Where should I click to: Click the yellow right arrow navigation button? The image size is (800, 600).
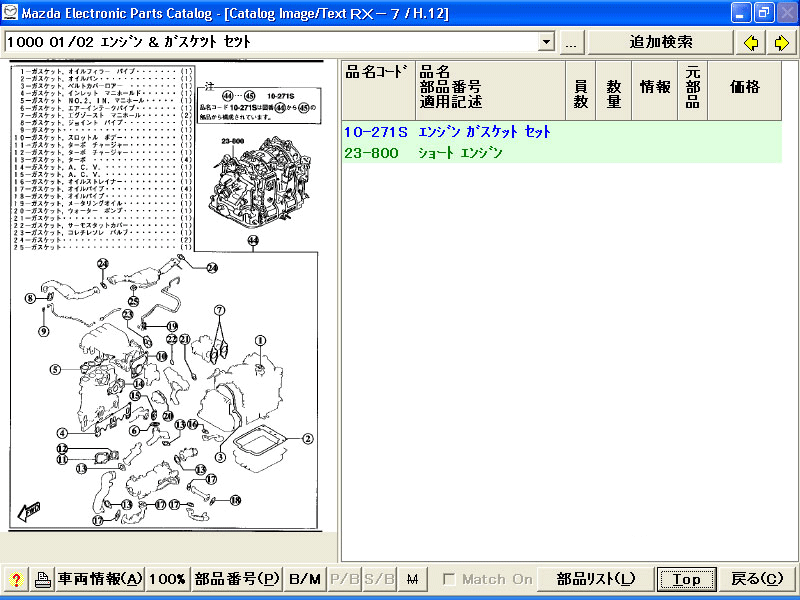point(781,43)
